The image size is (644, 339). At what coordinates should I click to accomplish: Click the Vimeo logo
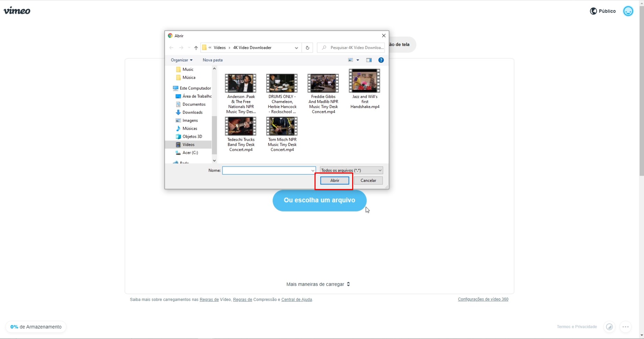pos(17,11)
